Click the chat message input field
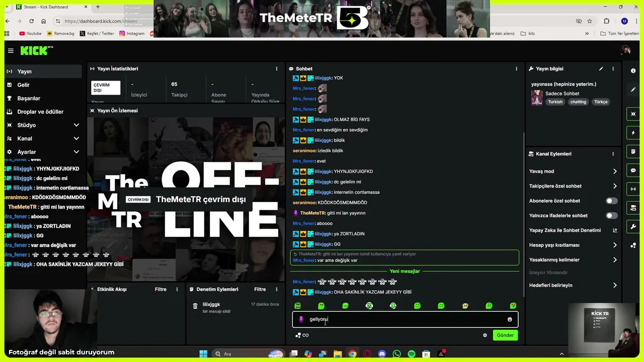The image size is (644, 362). pos(405,319)
